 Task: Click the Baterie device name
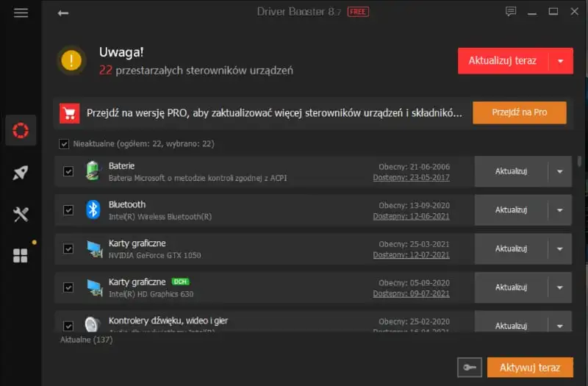tap(121, 166)
